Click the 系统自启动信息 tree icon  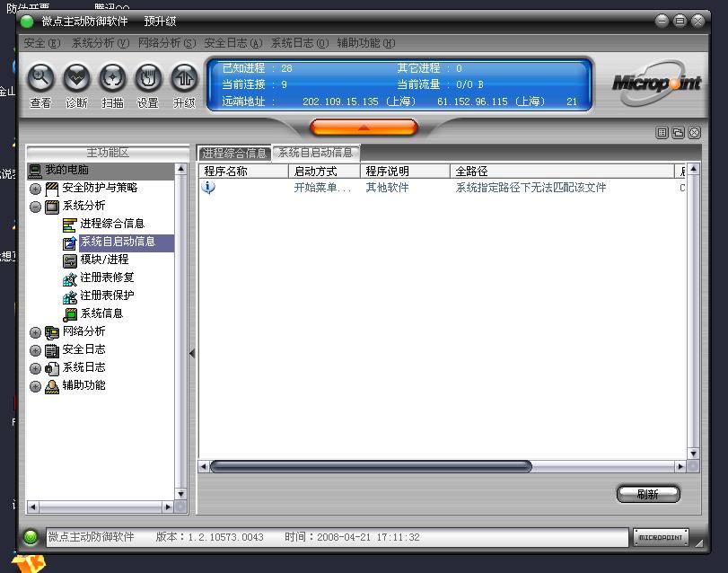point(70,242)
